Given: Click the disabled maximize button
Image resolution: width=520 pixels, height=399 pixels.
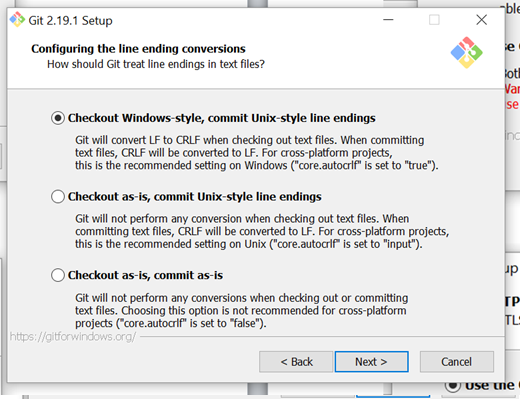Looking at the screenshot, I should pyautogui.click(x=434, y=20).
